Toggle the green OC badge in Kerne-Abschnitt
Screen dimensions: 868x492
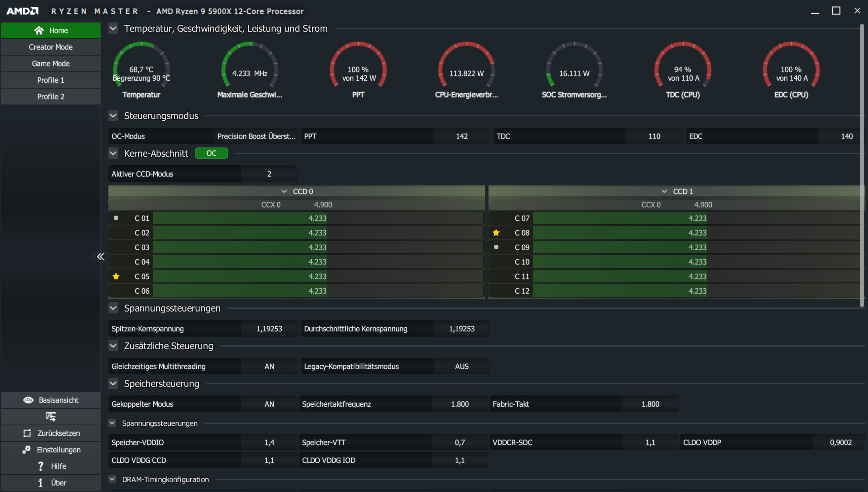pyautogui.click(x=212, y=153)
